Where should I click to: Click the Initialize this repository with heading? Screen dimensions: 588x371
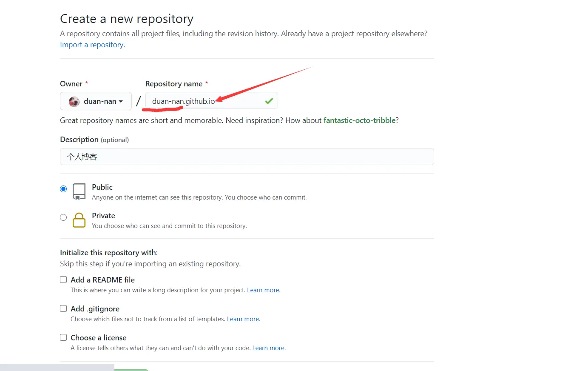pos(109,253)
